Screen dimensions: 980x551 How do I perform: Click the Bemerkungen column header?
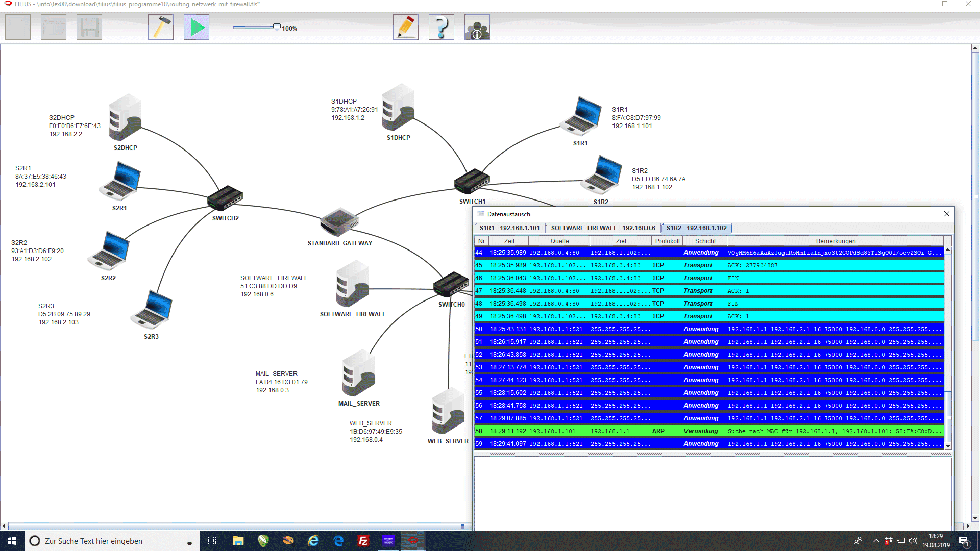click(x=836, y=241)
